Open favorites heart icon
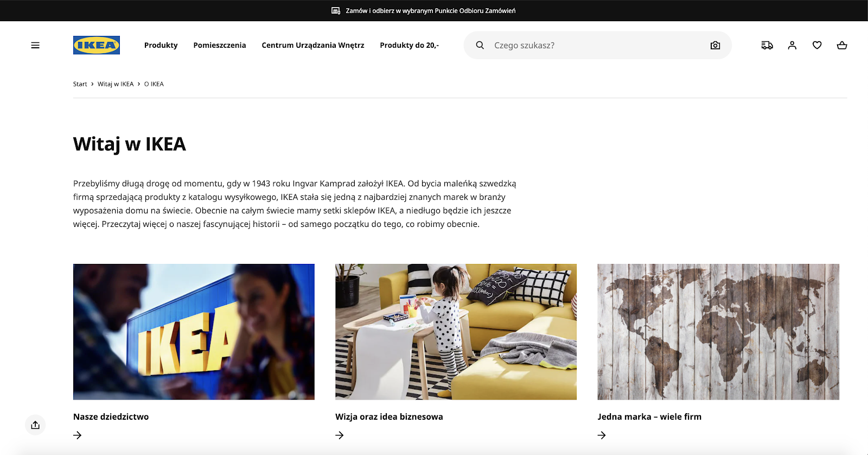 817,46
